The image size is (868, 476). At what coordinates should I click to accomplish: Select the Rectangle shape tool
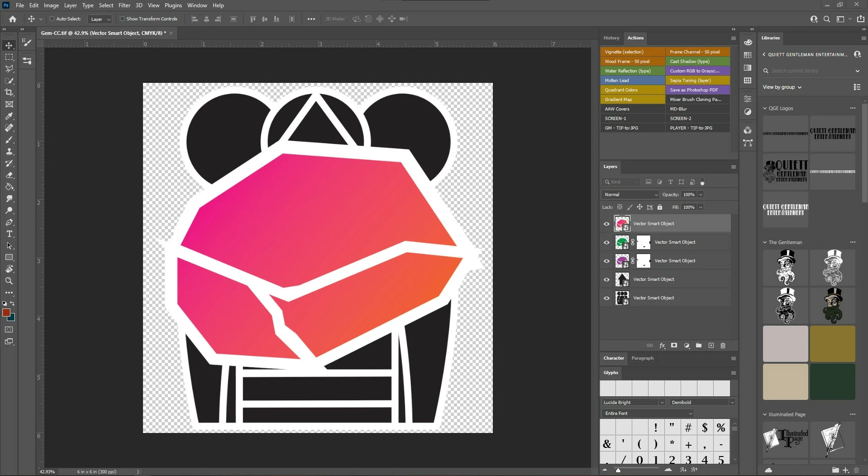coord(9,257)
